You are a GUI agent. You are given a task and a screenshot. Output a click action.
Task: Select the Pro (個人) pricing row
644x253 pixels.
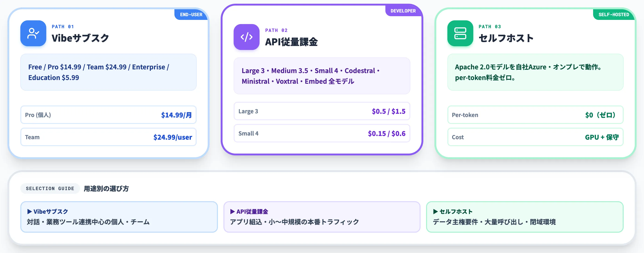[x=108, y=115]
